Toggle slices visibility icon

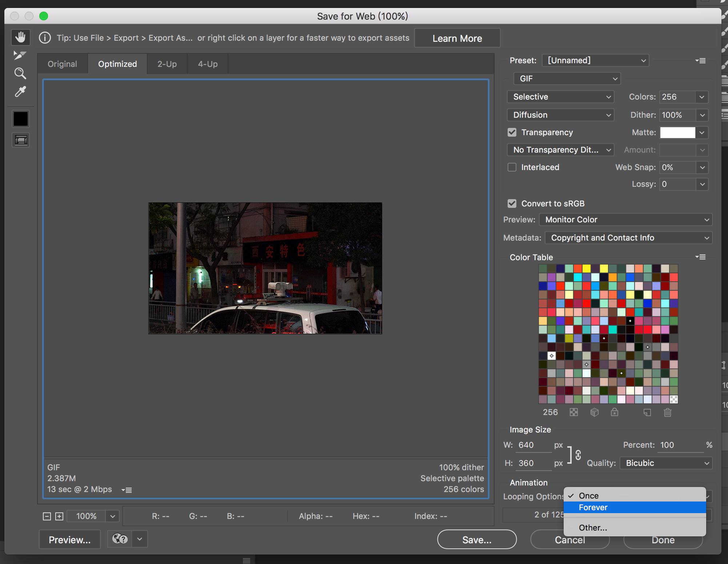tap(21, 140)
